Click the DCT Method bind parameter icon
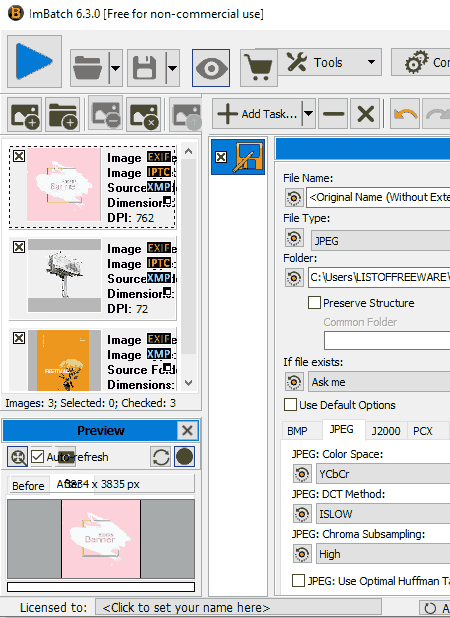The width and height of the screenshot is (450, 618). 302,514
